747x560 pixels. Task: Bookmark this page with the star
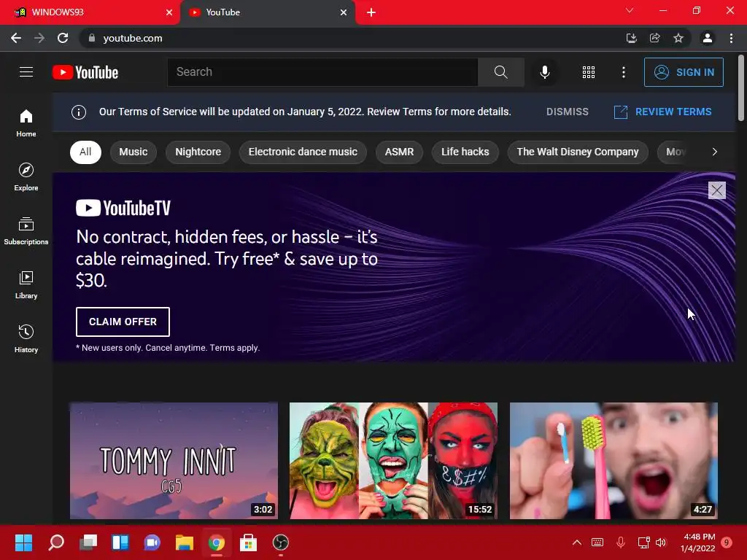(678, 38)
